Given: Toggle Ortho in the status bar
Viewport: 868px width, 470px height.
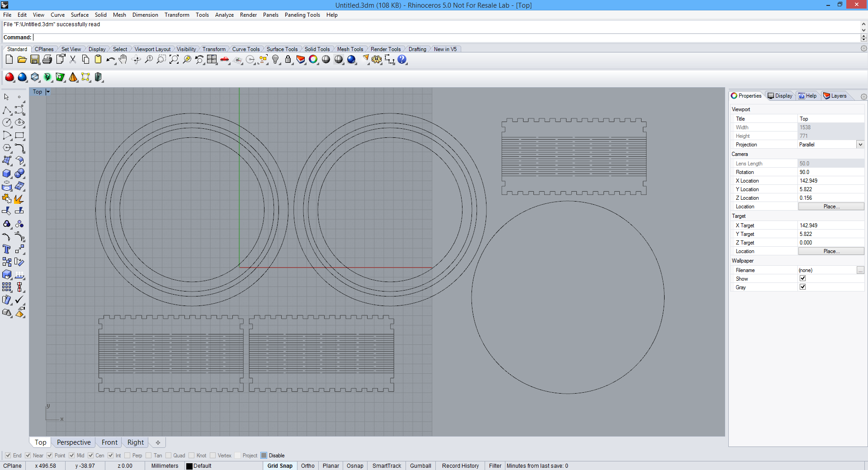Looking at the screenshot, I should (307, 466).
